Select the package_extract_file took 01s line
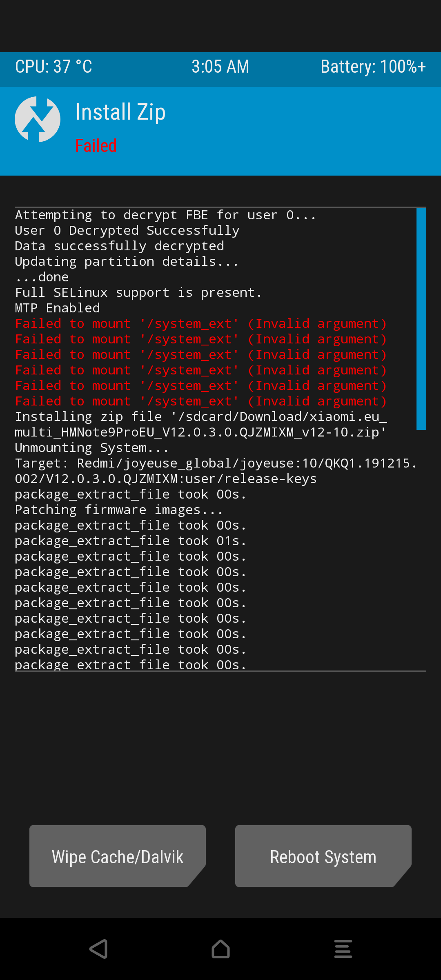The width and height of the screenshot is (441, 980). 131,541
